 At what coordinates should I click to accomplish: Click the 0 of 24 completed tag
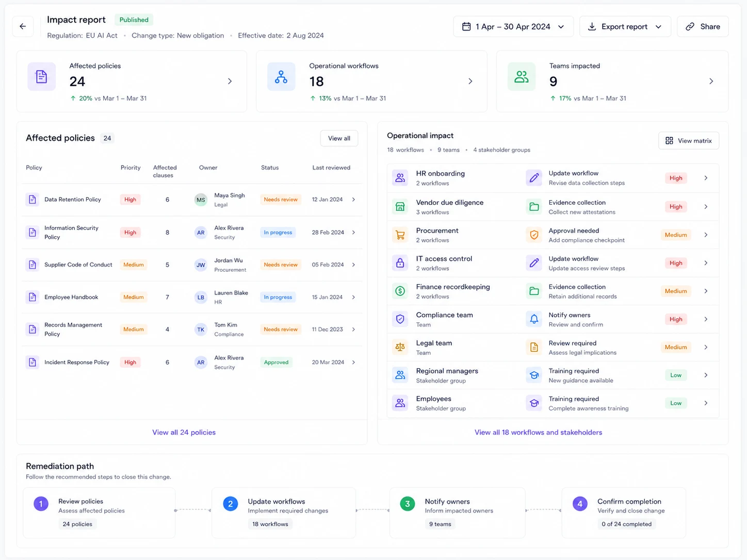point(626,524)
